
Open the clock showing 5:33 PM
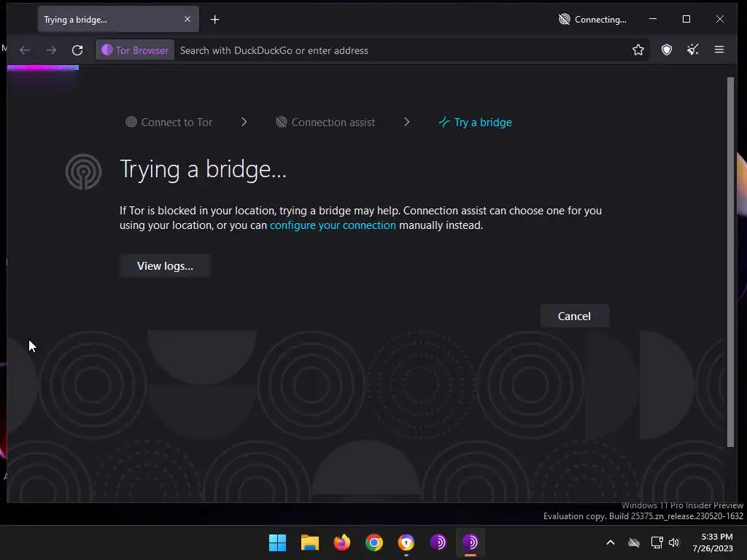[713, 542]
